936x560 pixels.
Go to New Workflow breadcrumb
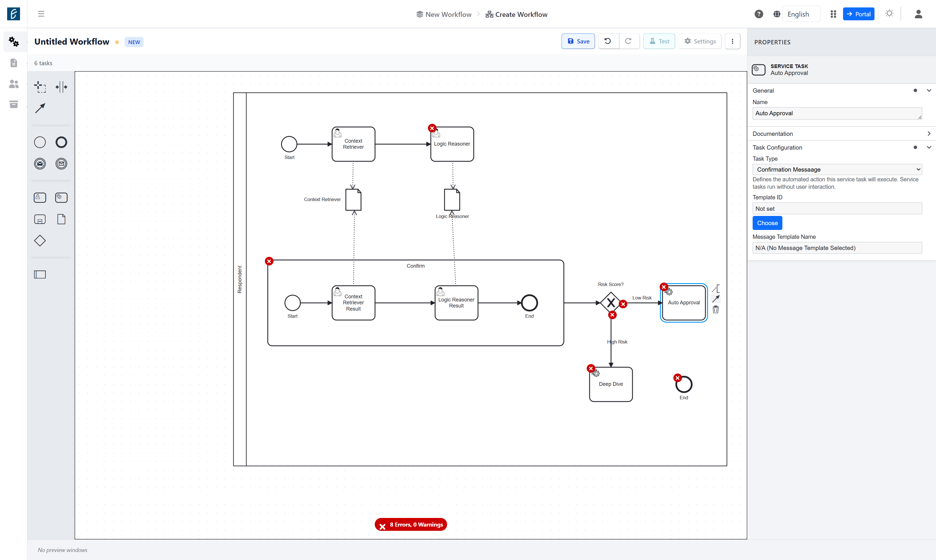coord(443,14)
